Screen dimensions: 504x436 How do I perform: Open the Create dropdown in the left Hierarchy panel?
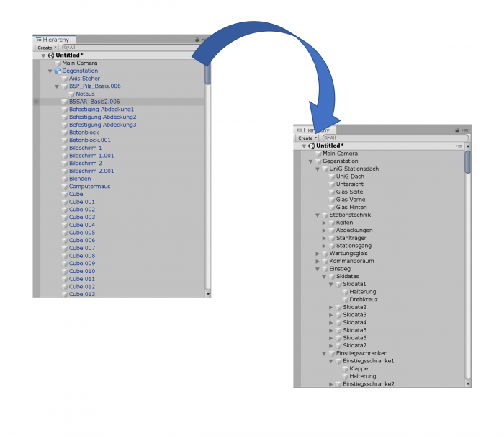click(x=45, y=48)
